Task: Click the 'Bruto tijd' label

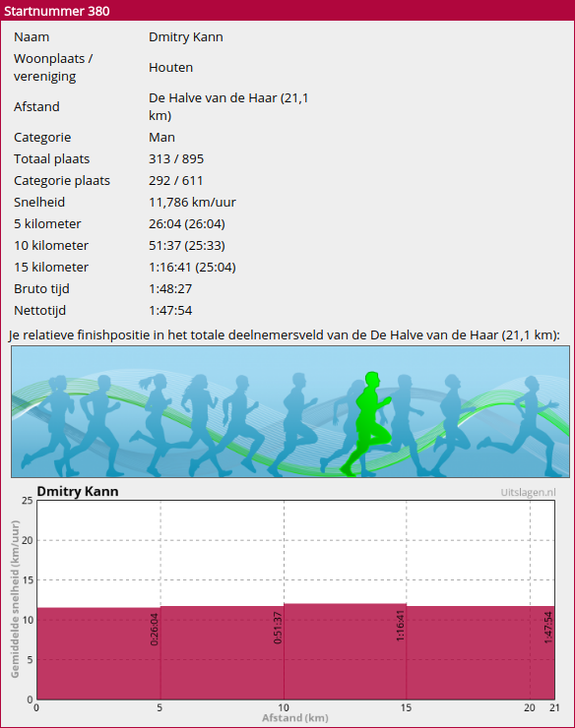Action: (x=41, y=289)
